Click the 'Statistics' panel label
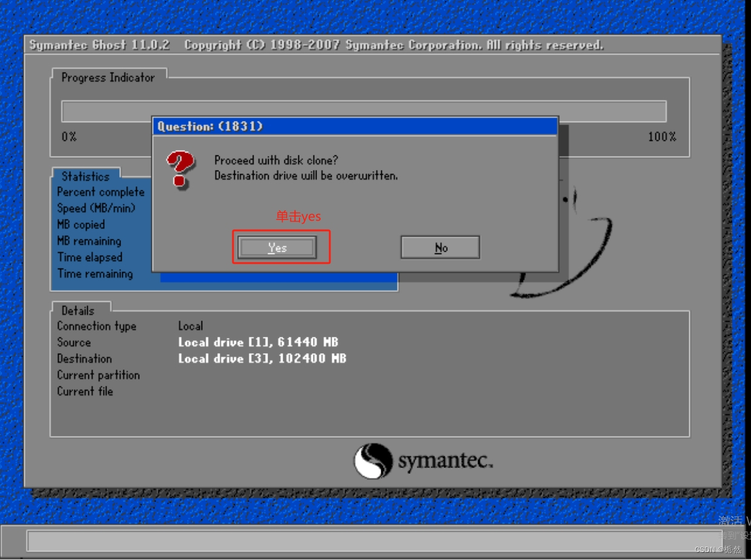This screenshot has height=560, width=751. [85, 177]
